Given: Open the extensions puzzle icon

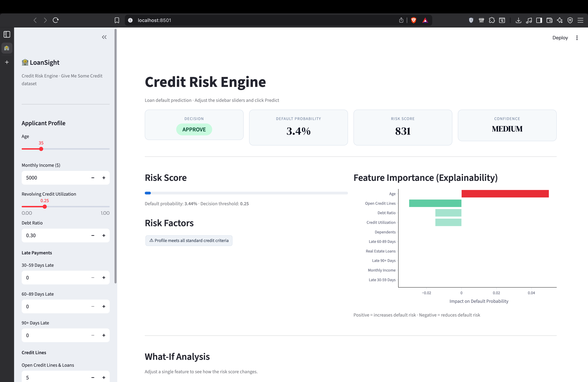Looking at the screenshot, I should pyautogui.click(x=492, y=20).
